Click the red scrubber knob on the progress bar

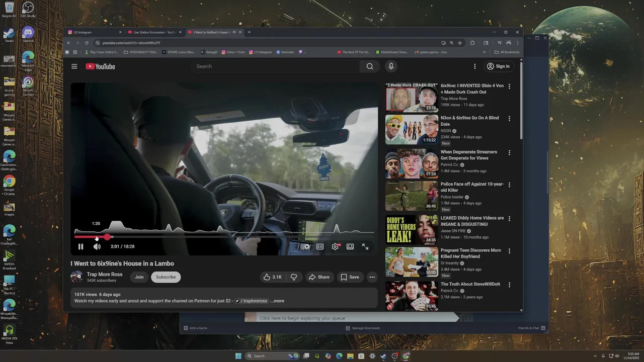click(107, 236)
